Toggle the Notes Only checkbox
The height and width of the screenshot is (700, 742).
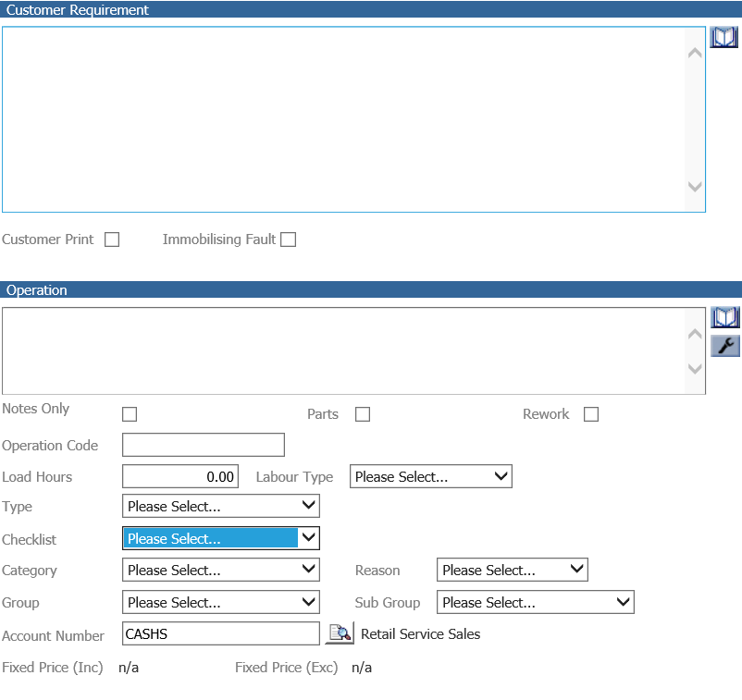130,414
